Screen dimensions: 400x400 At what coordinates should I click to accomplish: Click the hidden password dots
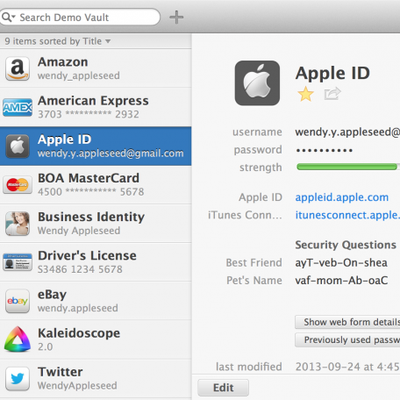click(324, 150)
